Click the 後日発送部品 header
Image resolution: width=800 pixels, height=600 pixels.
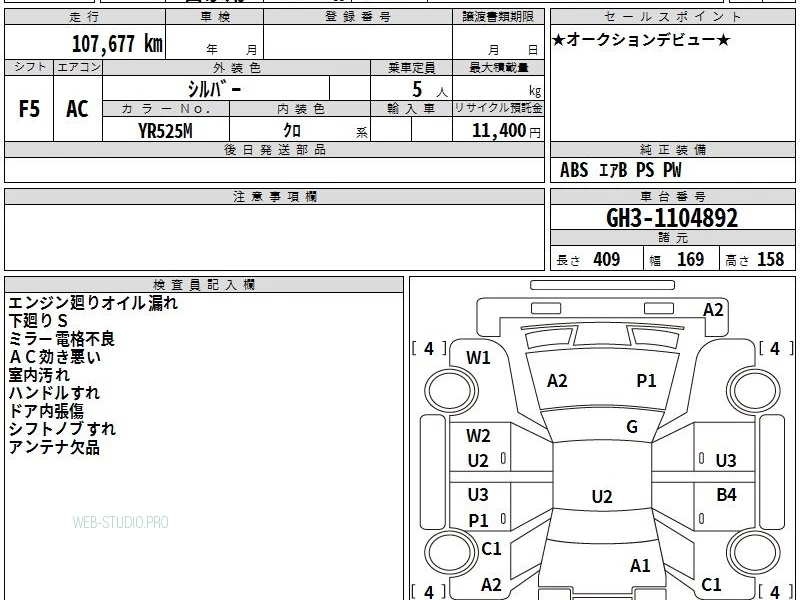click(274, 150)
